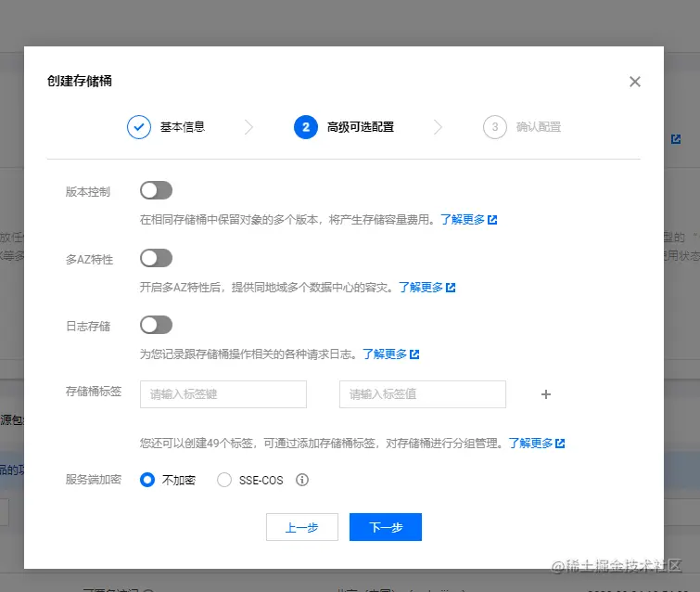Click the 存储桶标签 field label
This screenshot has height=592, width=700.
pos(94,392)
